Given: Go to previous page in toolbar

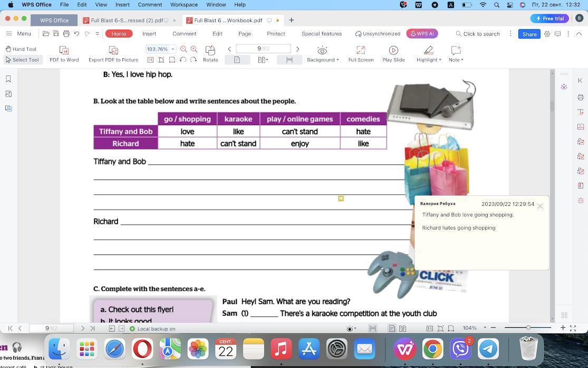Looking at the screenshot, I should (x=229, y=49).
